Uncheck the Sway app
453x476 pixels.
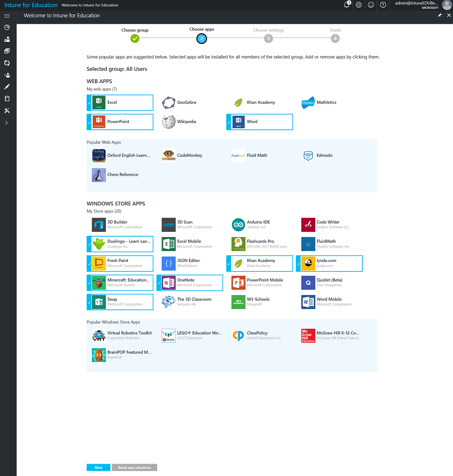pyautogui.click(x=120, y=302)
